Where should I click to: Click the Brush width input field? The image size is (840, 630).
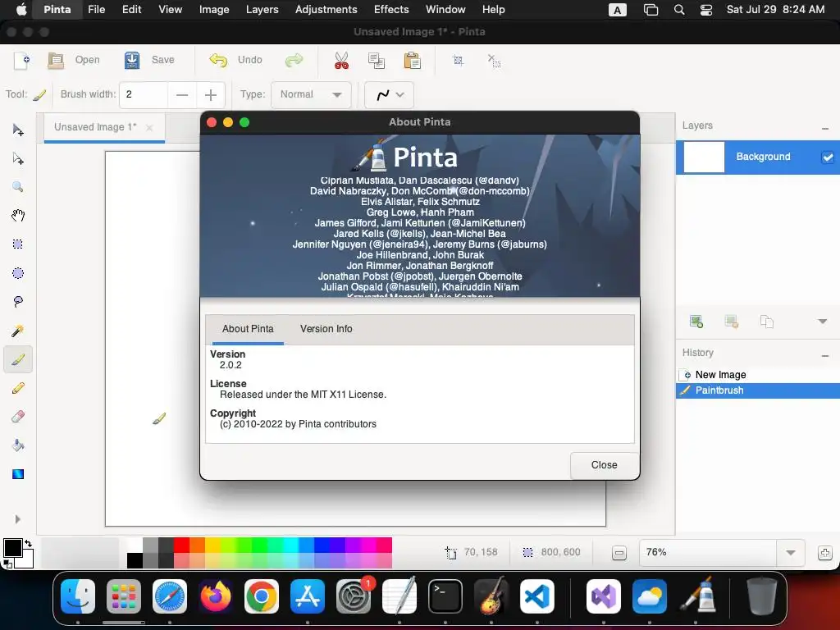click(144, 95)
